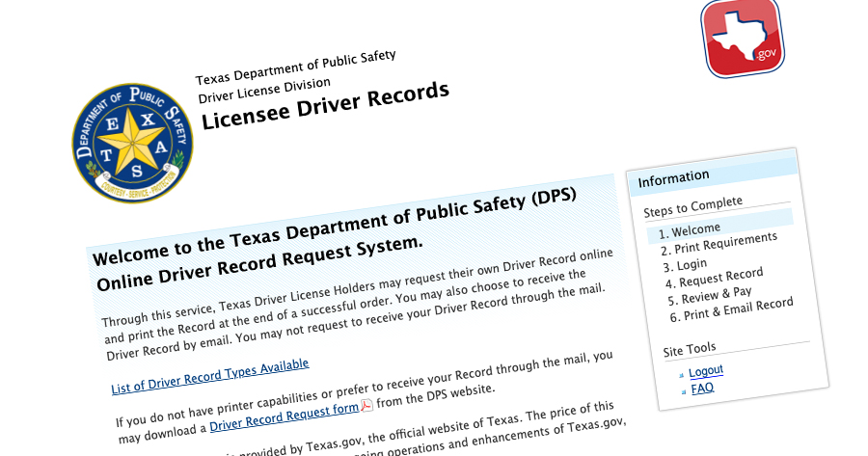This screenshot has height=456, width=868.
Task: Select step 4. Request Record
Action: pyautogui.click(x=714, y=278)
